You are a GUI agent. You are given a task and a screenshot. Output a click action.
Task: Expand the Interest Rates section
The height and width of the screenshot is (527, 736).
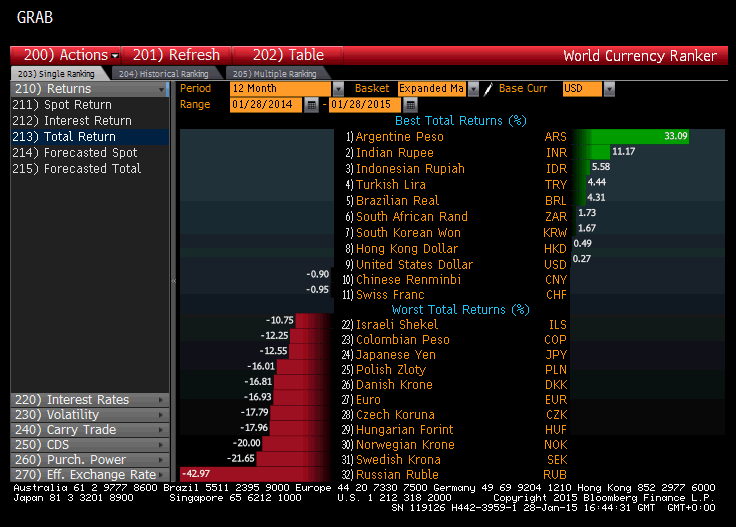click(x=89, y=400)
